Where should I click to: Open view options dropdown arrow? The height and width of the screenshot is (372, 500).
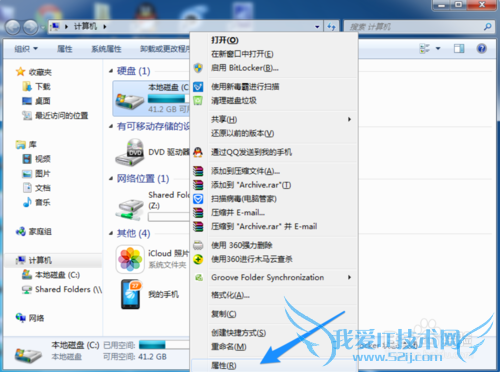(438, 49)
